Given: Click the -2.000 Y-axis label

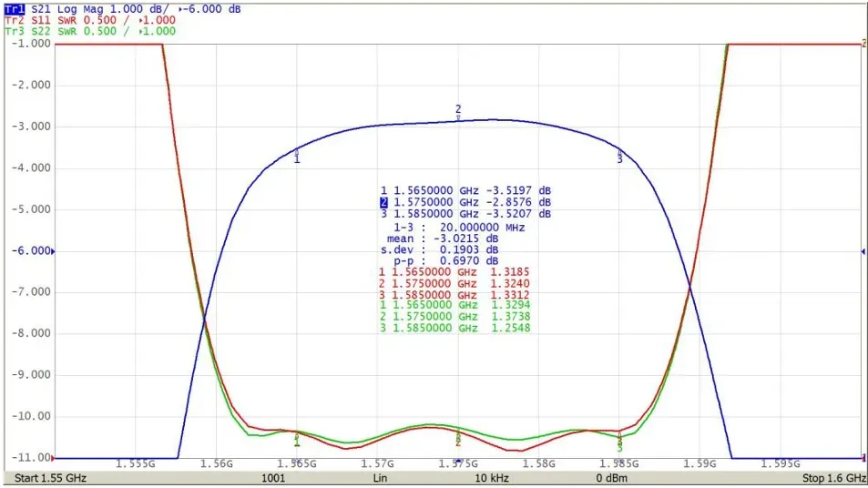Looking at the screenshot, I should [30, 86].
